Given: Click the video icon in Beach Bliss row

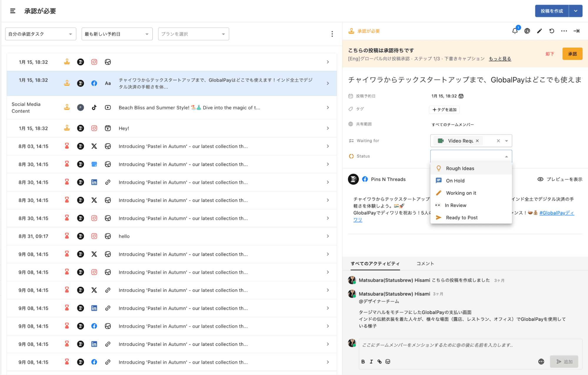Looking at the screenshot, I should click(108, 107).
